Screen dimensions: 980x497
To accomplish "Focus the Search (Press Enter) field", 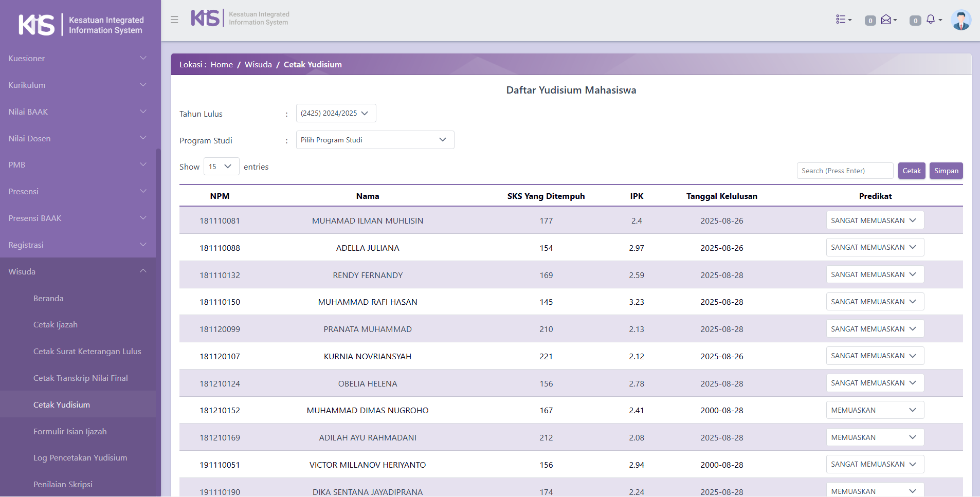I will tap(845, 171).
